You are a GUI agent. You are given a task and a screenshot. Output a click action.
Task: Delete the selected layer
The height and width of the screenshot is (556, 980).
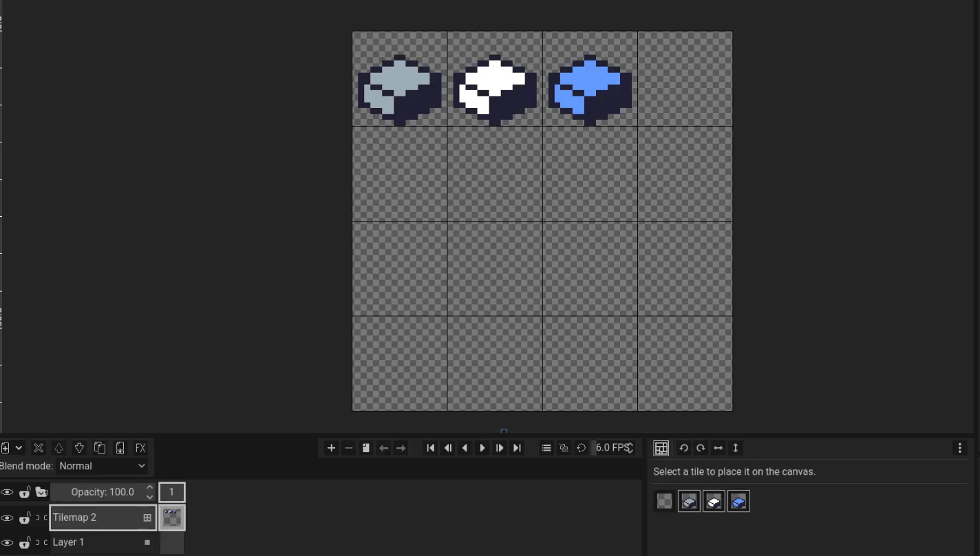point(39,447)
